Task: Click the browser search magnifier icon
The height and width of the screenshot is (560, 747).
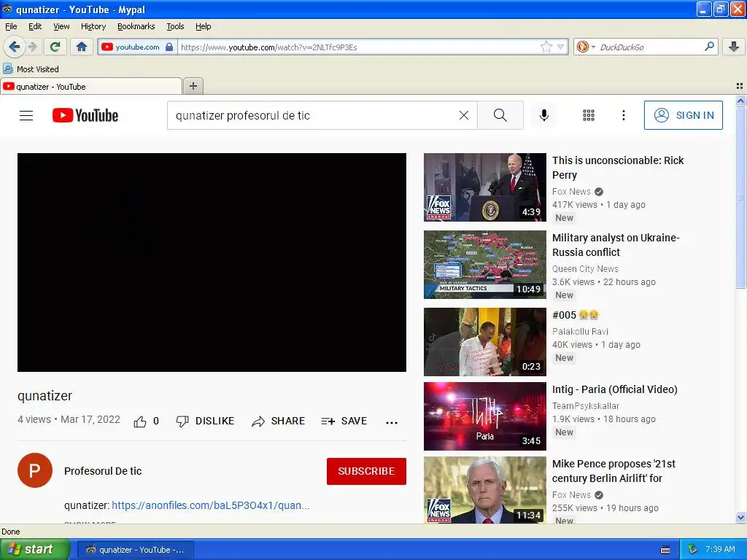Action: [x=709, y=46]
